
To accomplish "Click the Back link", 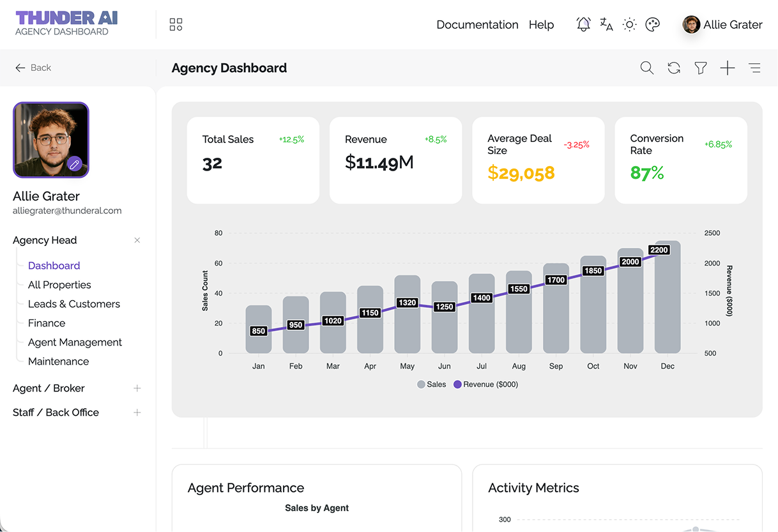I will [x=33, y=68].
